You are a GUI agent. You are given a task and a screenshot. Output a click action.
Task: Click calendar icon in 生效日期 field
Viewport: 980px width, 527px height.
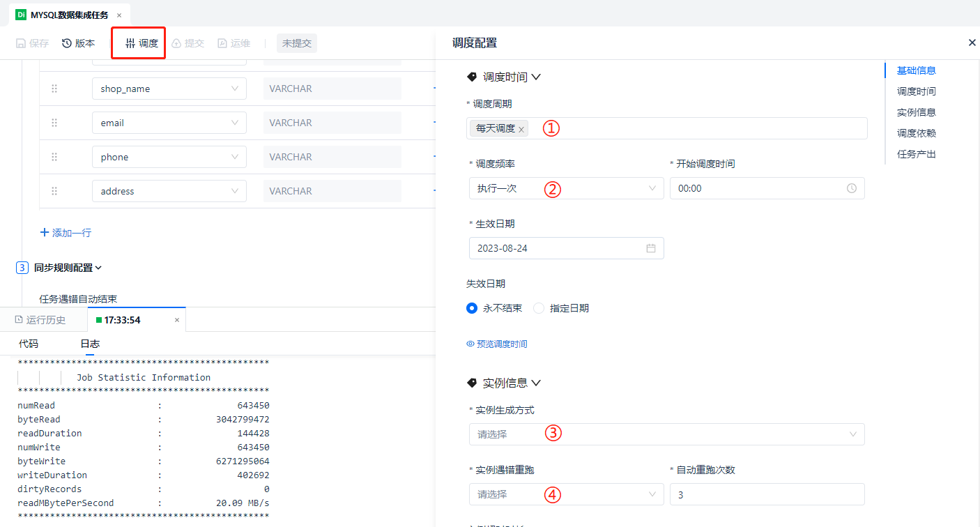click(x=651, y=248)
